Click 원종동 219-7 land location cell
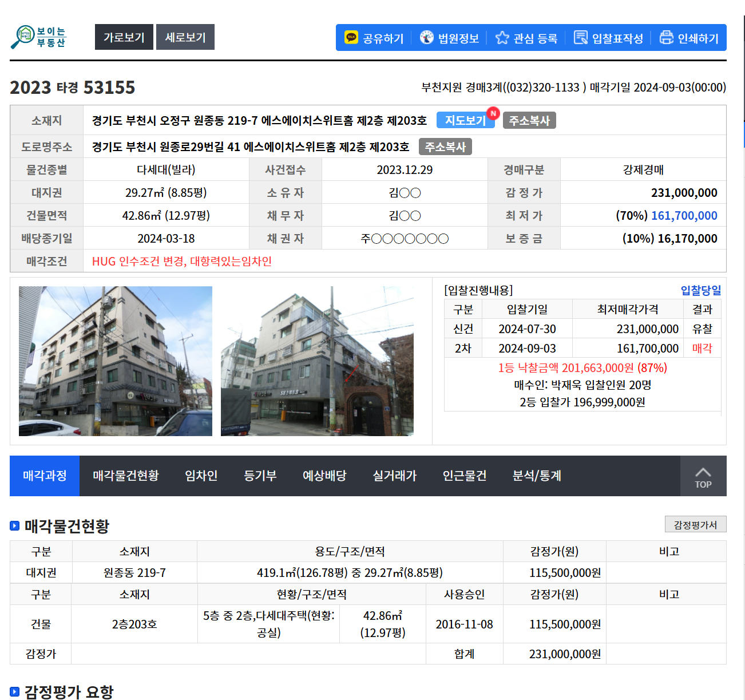 click(x=134, y=572)
